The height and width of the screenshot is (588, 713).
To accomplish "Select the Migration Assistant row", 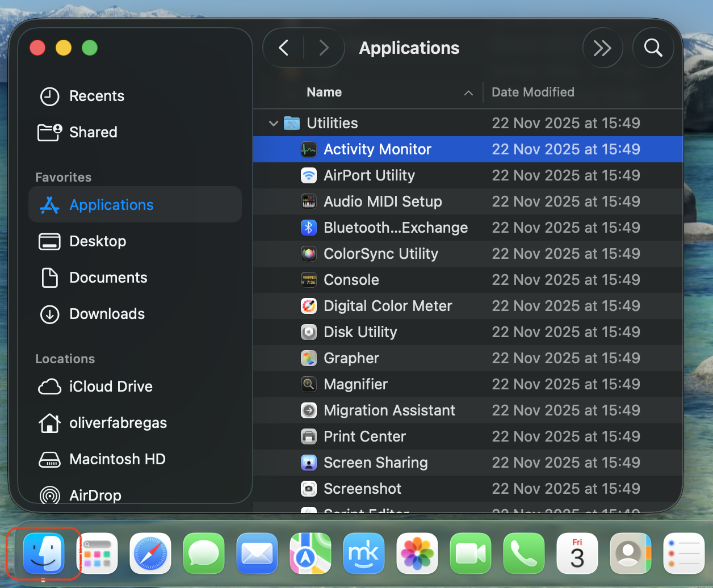I will (x=389, y=410).
